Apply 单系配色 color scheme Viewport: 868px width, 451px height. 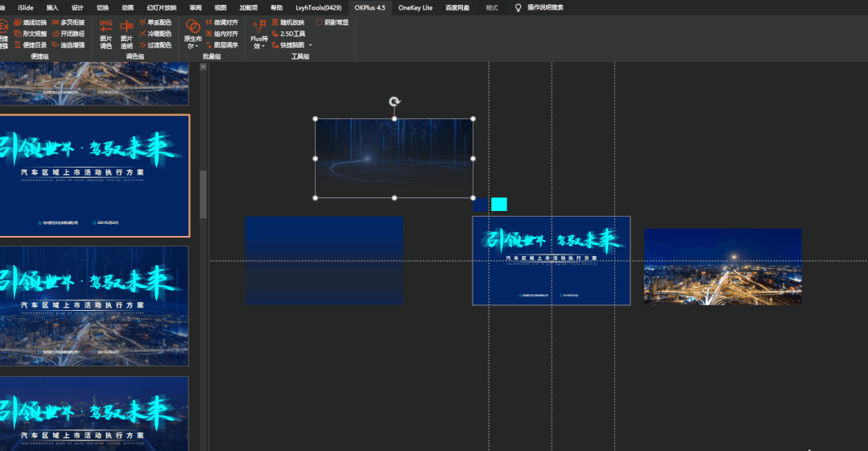(x=155, y=23)
